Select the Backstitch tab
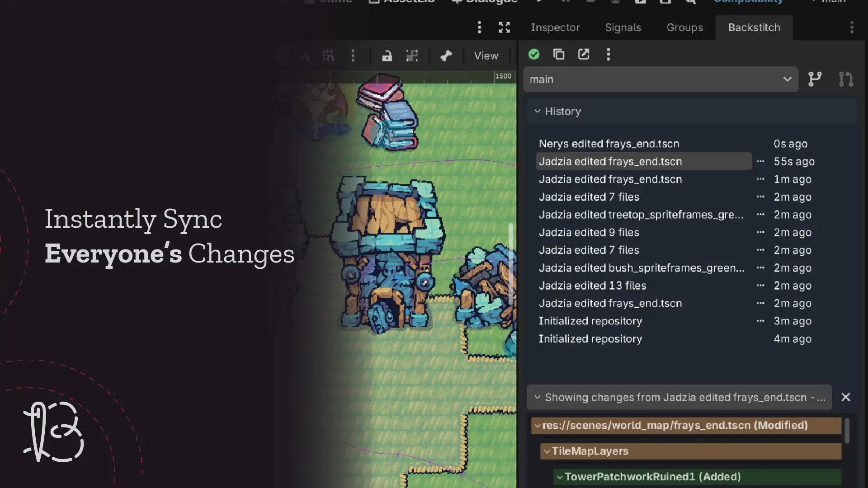 [x=754, y=28]
